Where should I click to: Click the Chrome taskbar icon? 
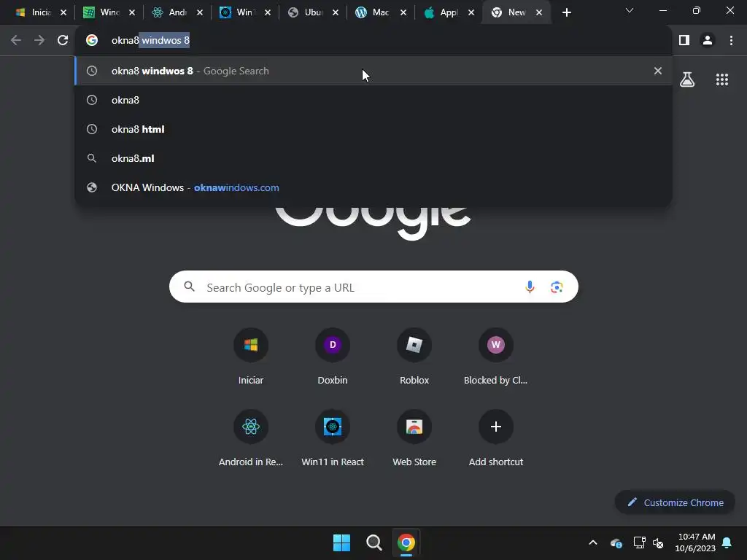coord(406,542)
